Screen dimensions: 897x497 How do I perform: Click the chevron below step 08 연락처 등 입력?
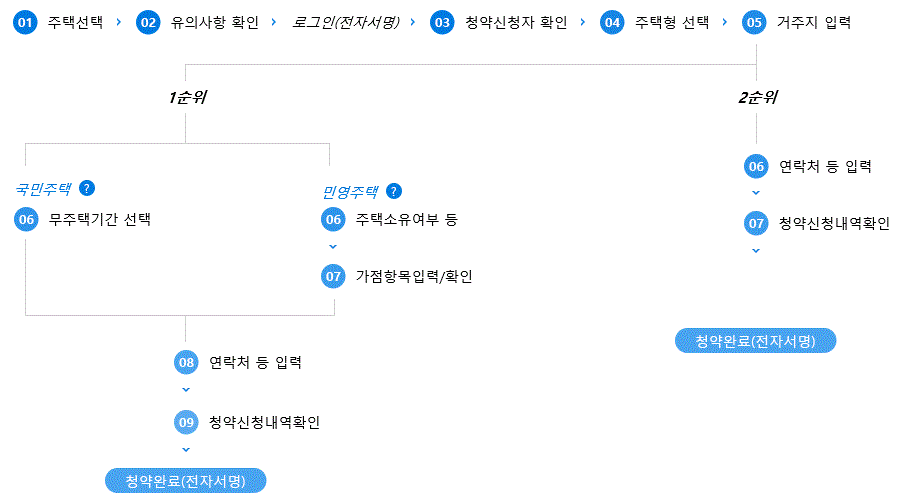tap(186, 390)
